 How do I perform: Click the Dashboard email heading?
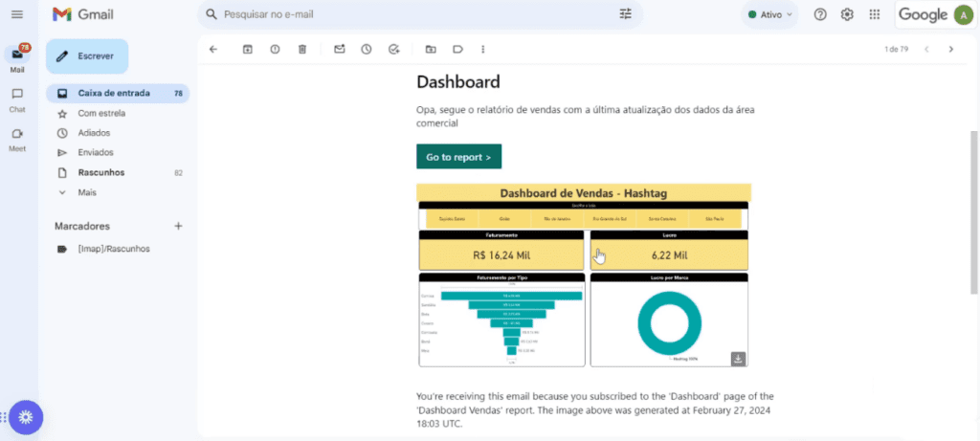[x=458, y=82]
